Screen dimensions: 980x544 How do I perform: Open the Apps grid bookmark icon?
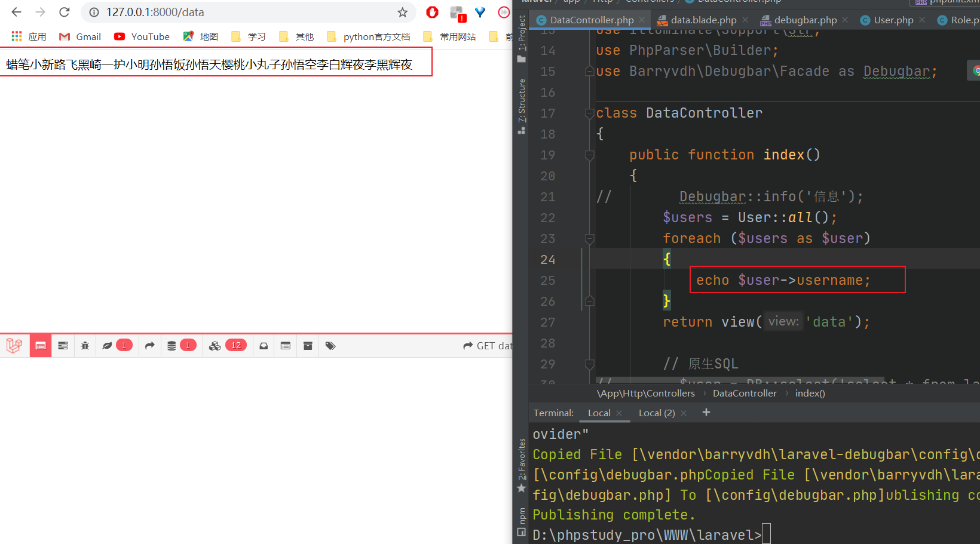tap(17, 36)
